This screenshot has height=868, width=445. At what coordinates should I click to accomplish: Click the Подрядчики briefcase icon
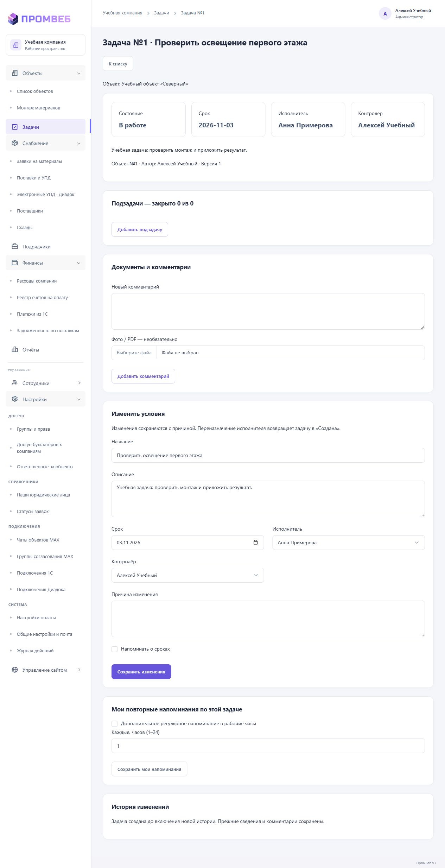15,246
